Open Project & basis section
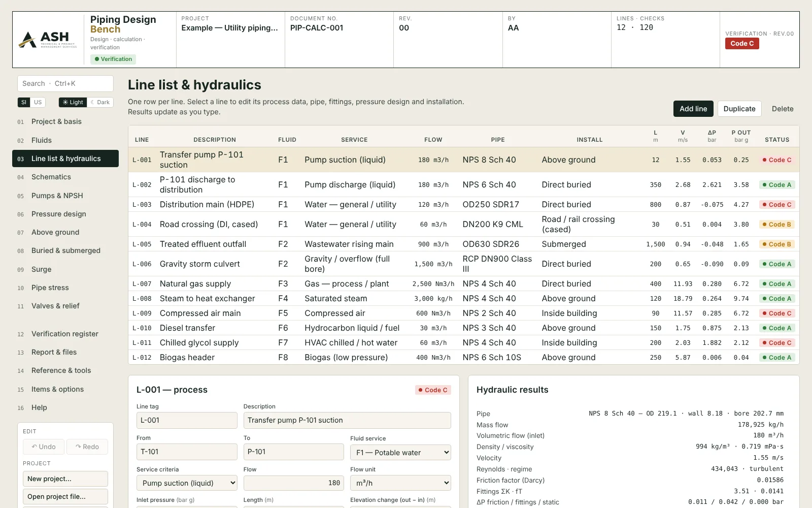Viewport: 812px width, 508px height. click(x=65, y=121)
